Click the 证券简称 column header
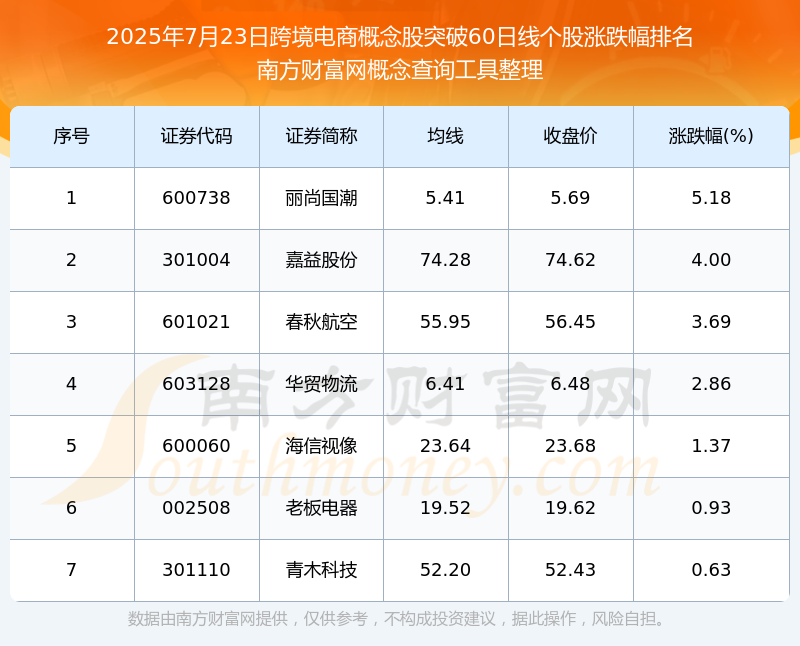The image size is (800, 646). (x=321, y=136)
